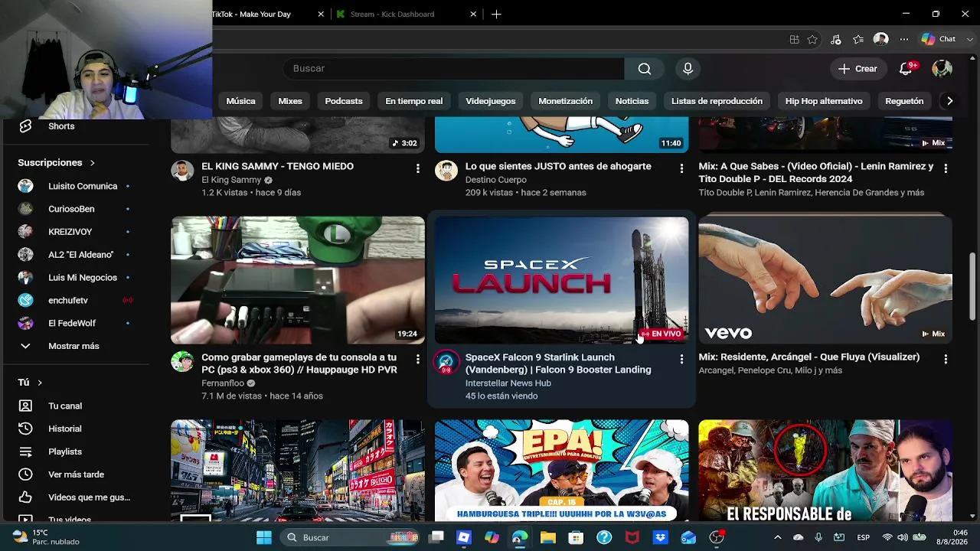
Task: Select the Hip Hop alternativo chip
Action: pos(824,101)
